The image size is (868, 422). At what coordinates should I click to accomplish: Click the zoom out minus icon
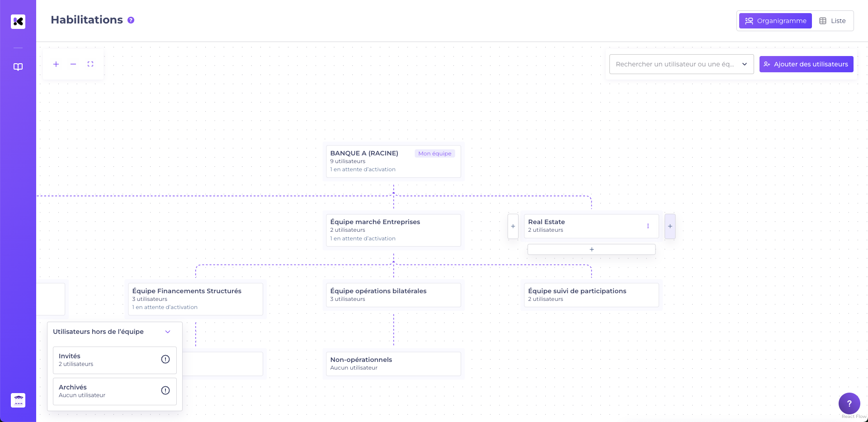point(73,64)
